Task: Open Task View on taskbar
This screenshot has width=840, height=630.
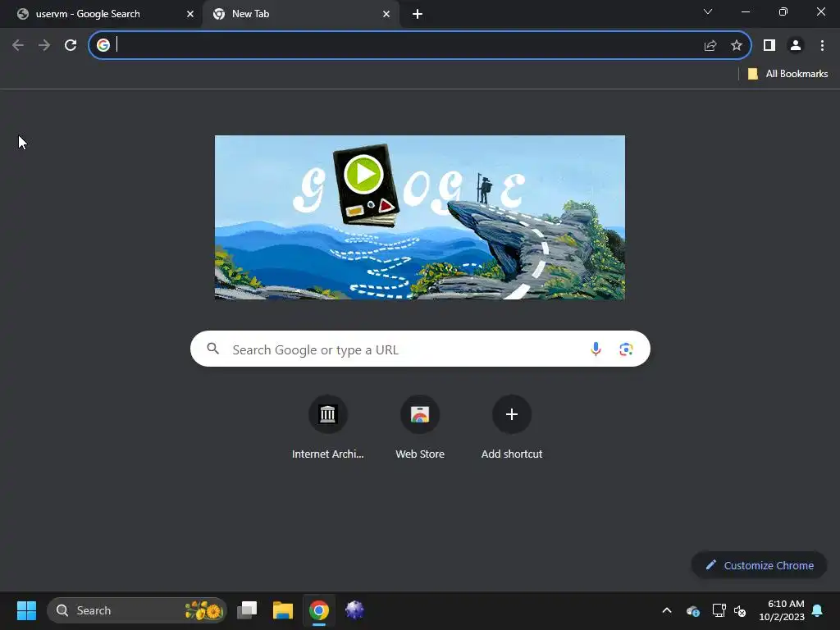Action: point(247,610)
